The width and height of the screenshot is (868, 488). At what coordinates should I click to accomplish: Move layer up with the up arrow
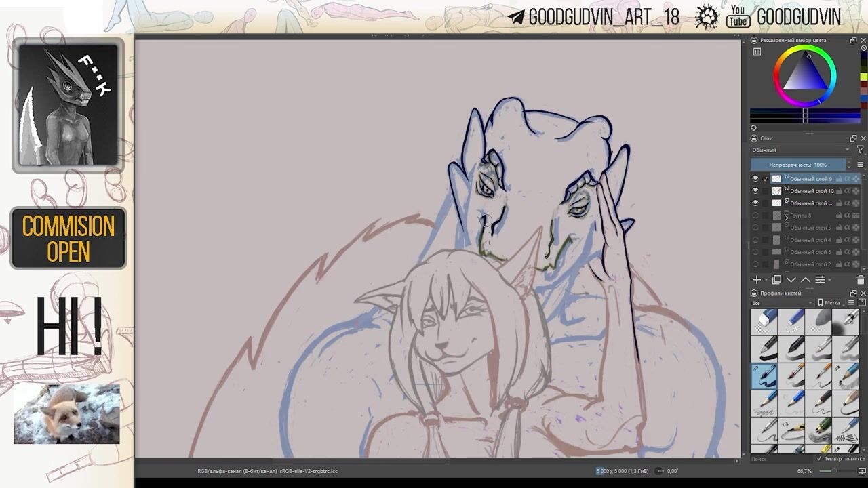[x=805, y=280]
